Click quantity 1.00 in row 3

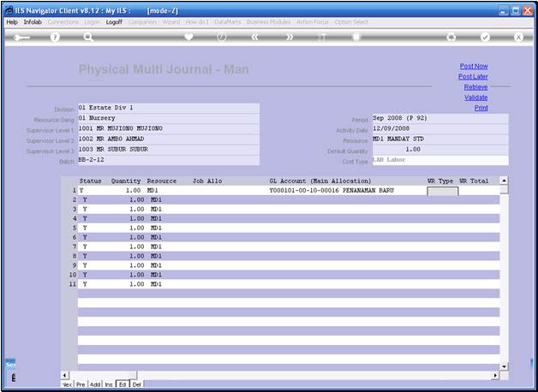coord(137,209)
